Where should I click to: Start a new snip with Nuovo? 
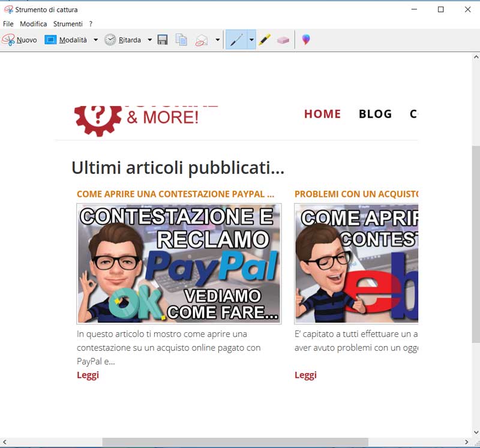(x=19, y=40)
